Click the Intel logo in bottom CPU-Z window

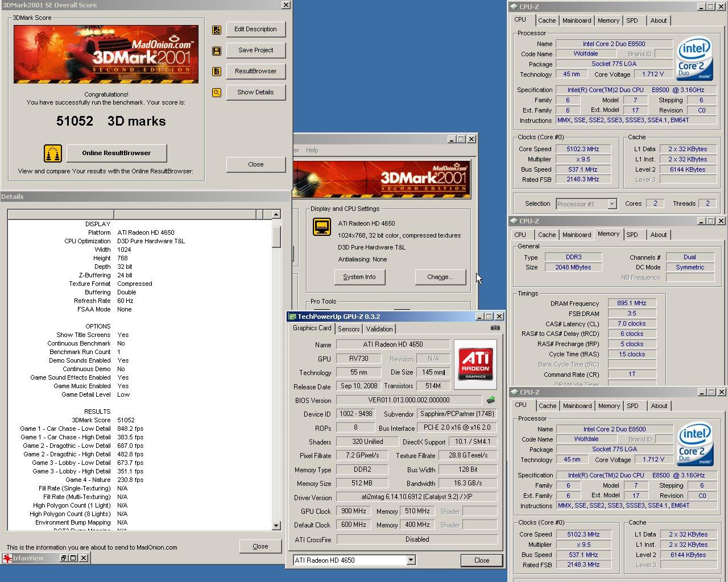tap(695, 444)
